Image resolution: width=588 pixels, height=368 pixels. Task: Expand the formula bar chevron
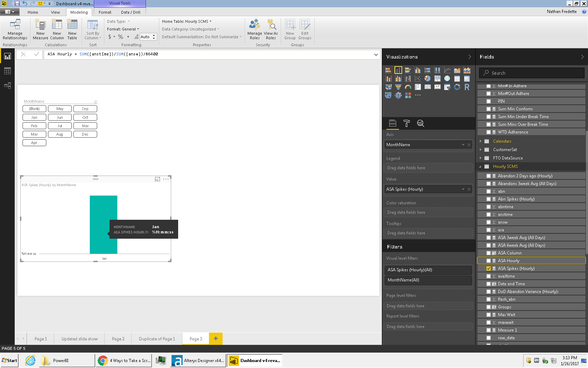[376, 54]
